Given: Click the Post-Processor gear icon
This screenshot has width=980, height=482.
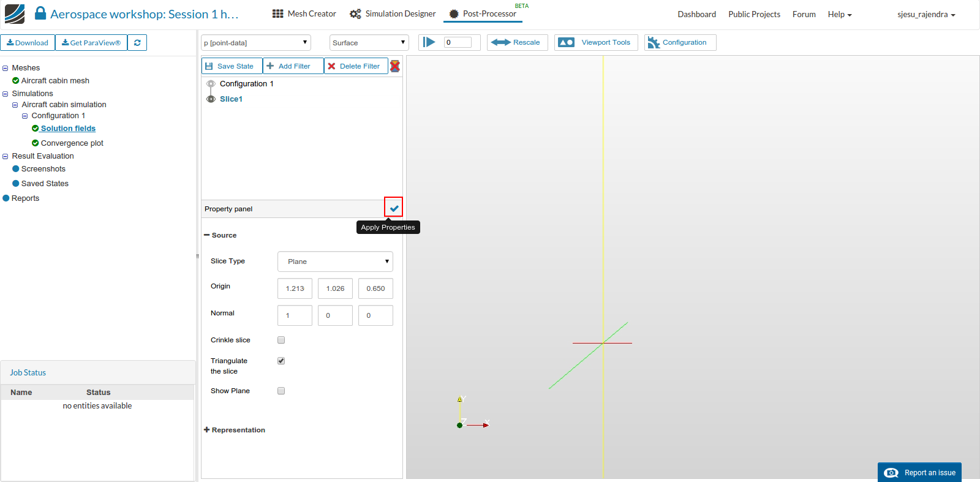Looking at the screenshot, I should pyautogui.click(x=454, y=14).
